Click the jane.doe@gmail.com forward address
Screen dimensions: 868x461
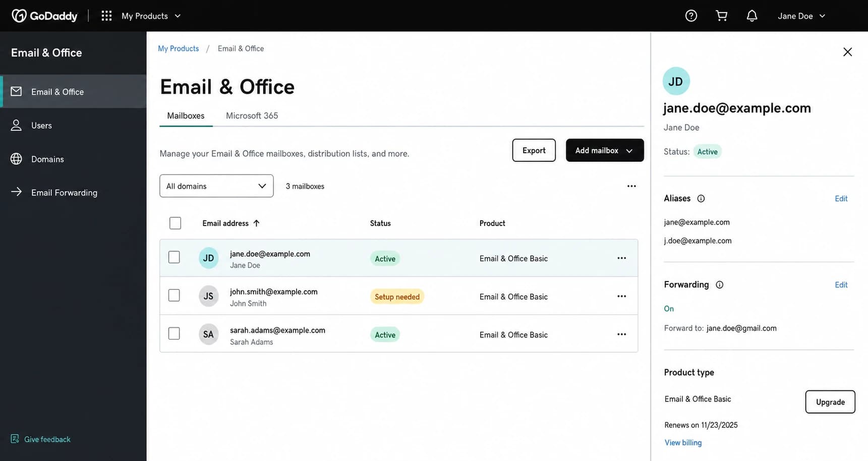(741, 328)
